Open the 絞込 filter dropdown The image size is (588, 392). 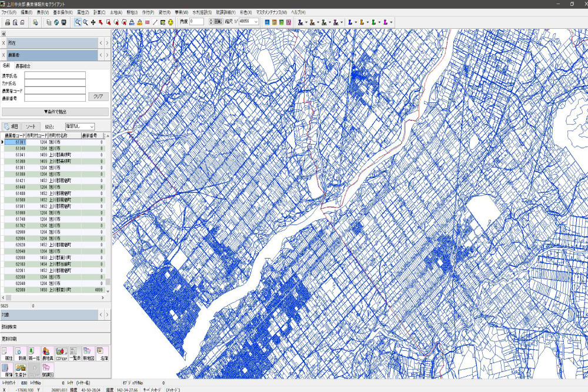click(79, 126)
